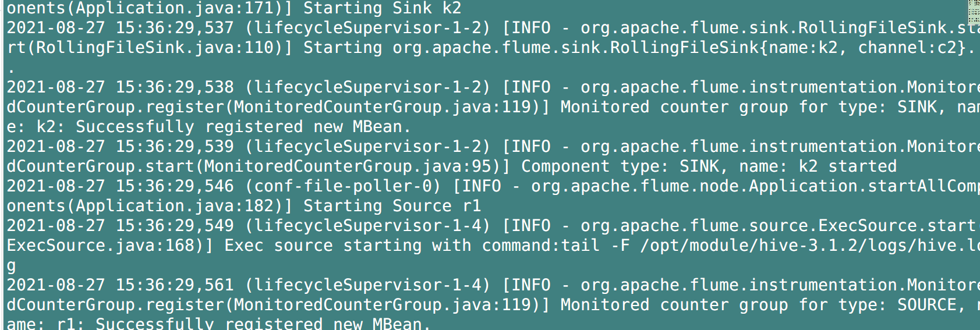
Task: Select the "Application.java:171" reference
Action: click(x=175, y=9)
